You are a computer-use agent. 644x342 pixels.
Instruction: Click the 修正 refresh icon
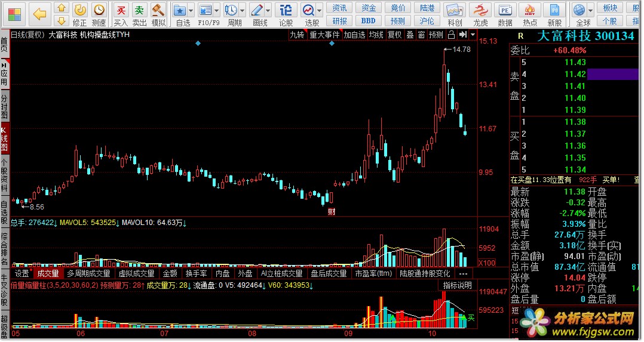(x=80, y=10)
